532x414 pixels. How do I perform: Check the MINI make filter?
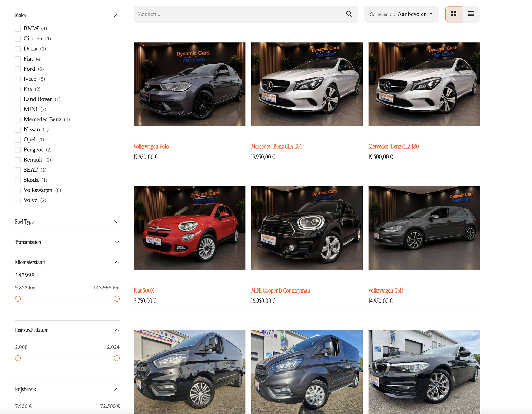pos(18,110)
